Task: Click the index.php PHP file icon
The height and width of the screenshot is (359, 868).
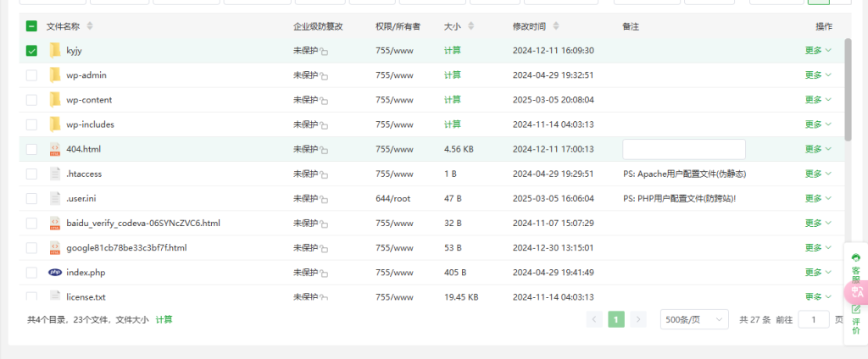Action: tap(55, 273)
